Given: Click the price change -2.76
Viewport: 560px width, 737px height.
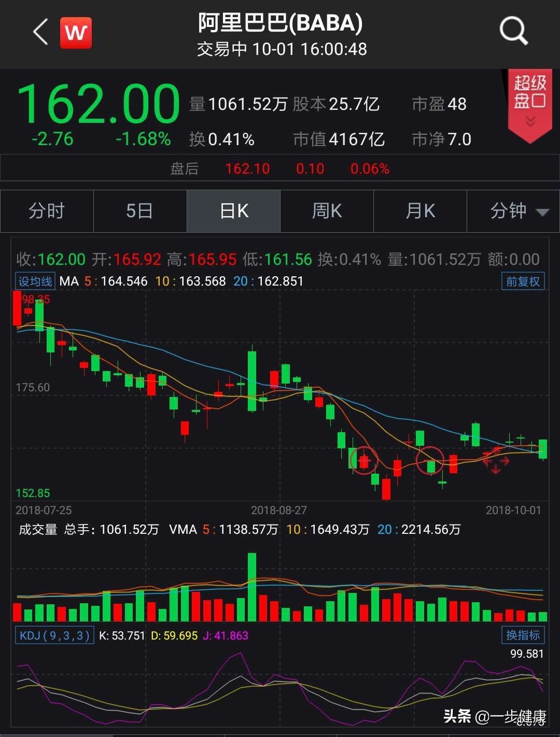Looking at the screenshot, I should click(x=52, y=139).
